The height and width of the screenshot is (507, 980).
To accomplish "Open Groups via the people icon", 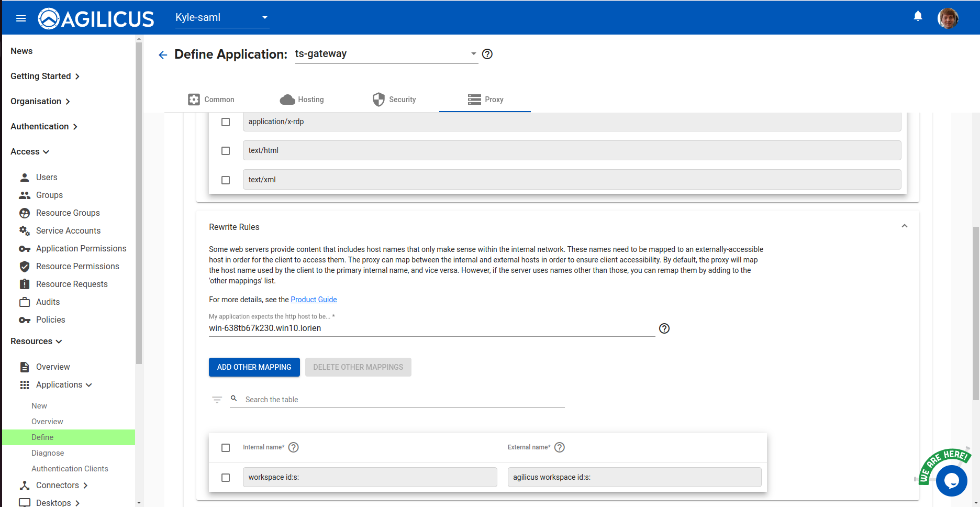I will [x=25, y=195].
